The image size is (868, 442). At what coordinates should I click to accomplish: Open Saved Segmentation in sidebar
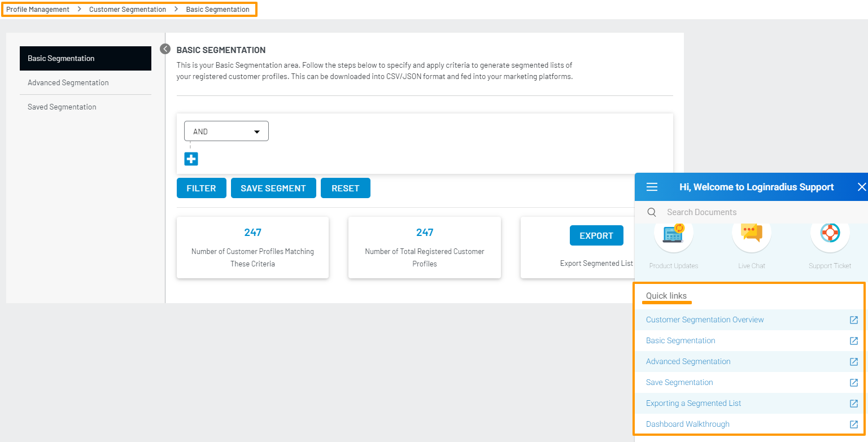click(x=62, y=107)
